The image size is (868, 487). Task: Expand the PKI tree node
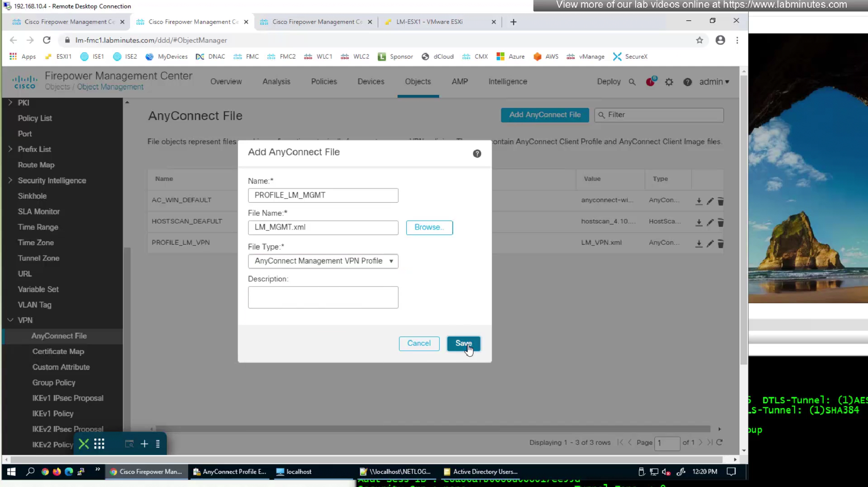tap(10, 103)
